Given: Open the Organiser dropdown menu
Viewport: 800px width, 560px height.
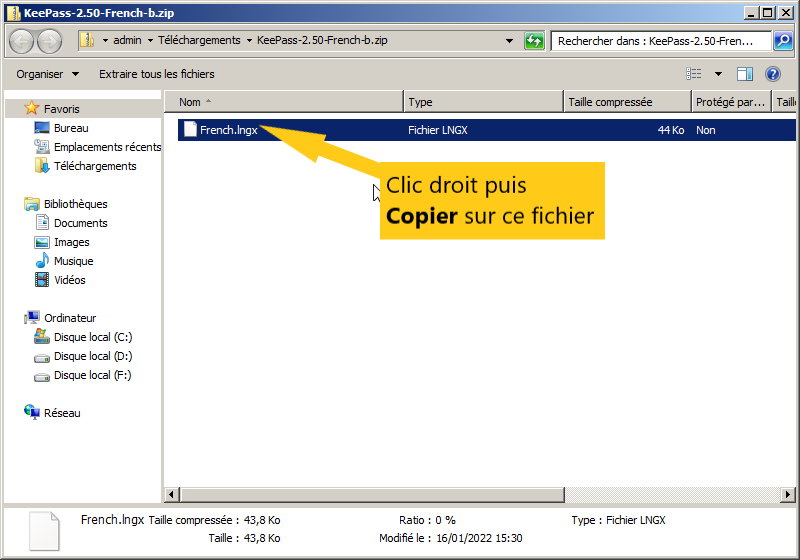Looking at the screenshot, I should pyautogui.click(x=47, y=74).
